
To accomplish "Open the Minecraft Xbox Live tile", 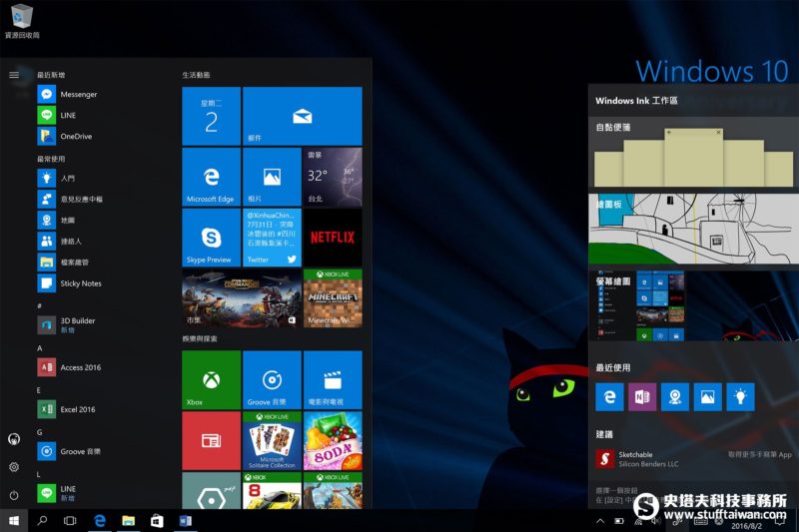I will [333, 297].
